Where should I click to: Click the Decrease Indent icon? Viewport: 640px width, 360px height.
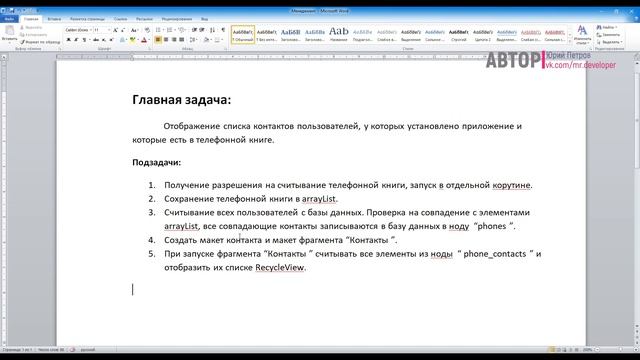coord(194,30)
